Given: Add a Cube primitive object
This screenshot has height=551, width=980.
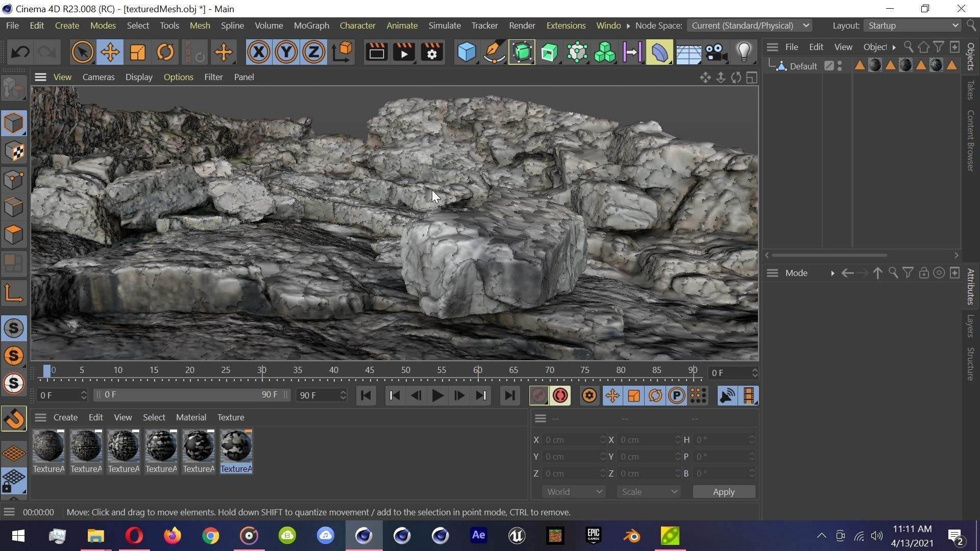Looking at the screenshot, I should 466,52.
